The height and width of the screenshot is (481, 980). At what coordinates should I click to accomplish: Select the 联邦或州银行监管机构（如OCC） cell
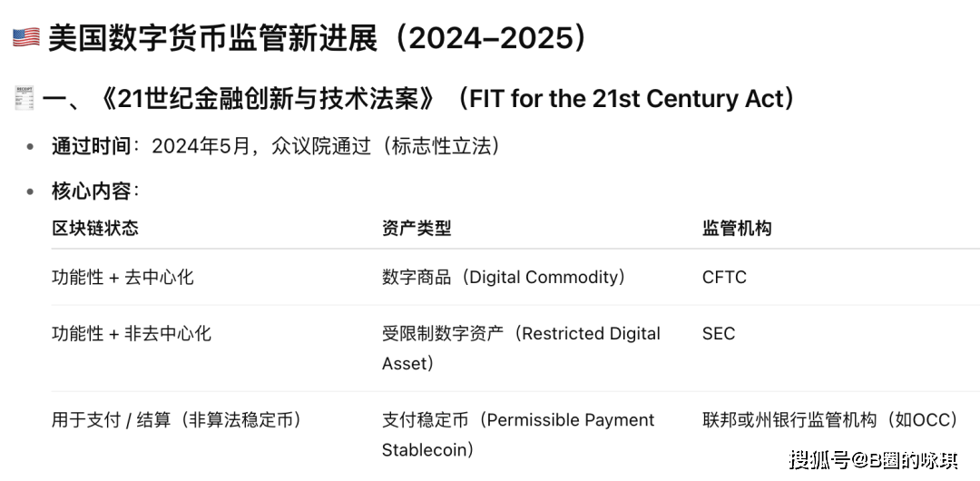tap(830, 419)
